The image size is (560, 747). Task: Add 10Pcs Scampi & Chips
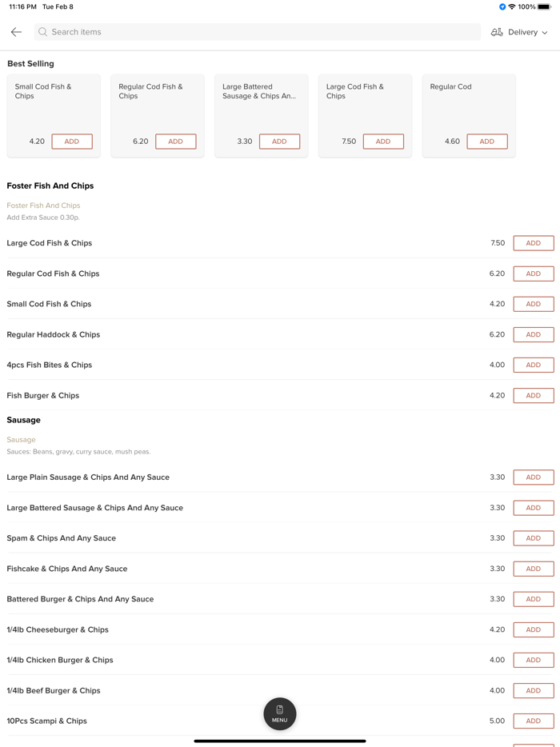(x=534, y=721)
